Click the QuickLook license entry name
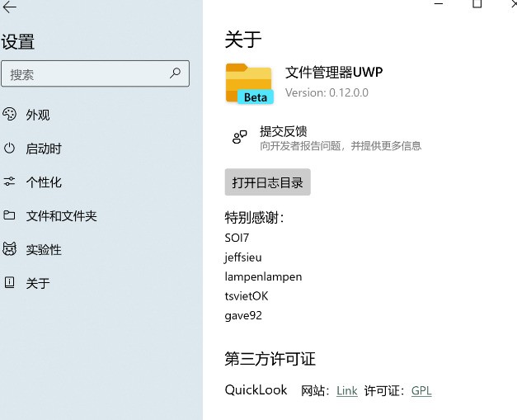The width and height of the screenshot is (517, 420). (x=256, y=390)
